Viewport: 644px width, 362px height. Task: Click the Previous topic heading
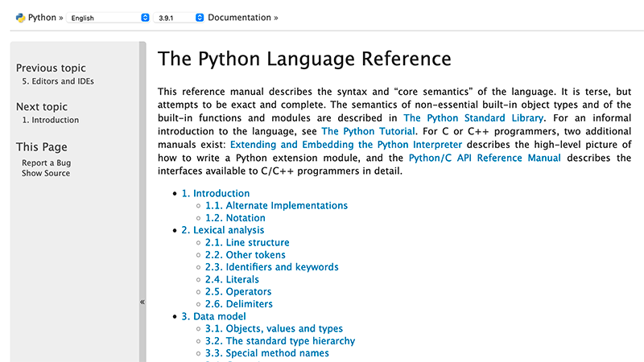(51, 68)
